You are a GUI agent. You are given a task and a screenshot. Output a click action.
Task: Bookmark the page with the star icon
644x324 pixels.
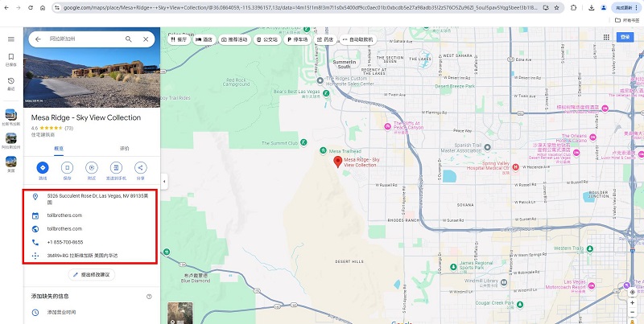(x=556, y=7)
